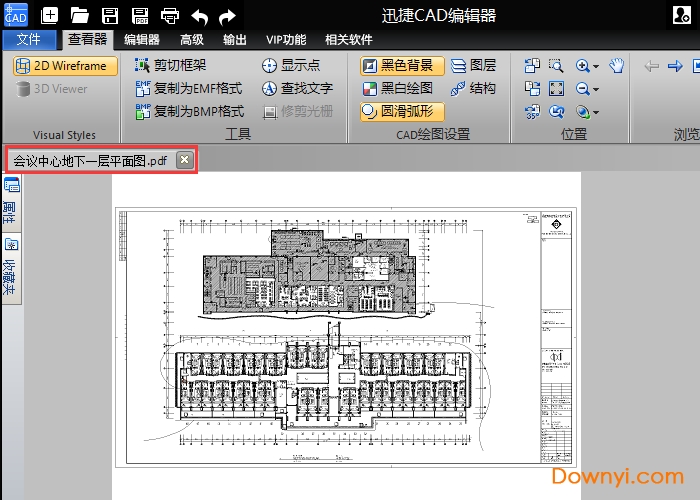700x500 pixels.
Task: Toggle the 黑色背景 black background option
Action: click(x=402, y=66)
